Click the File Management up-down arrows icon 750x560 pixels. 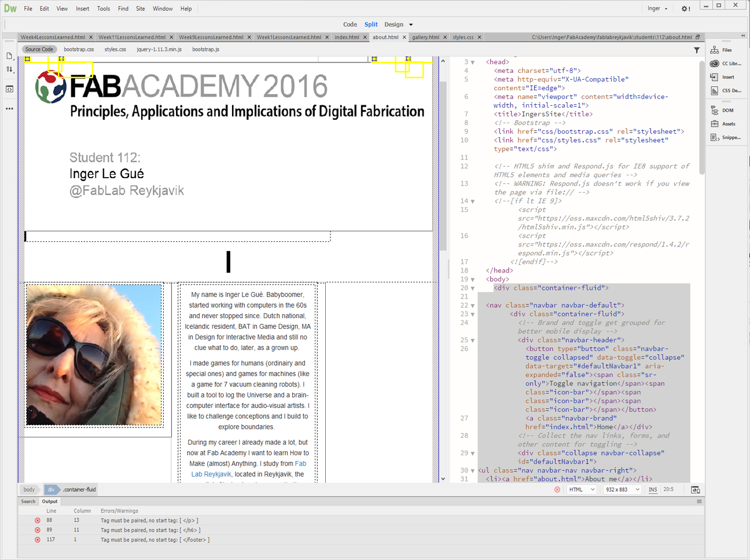pos(9,69)
